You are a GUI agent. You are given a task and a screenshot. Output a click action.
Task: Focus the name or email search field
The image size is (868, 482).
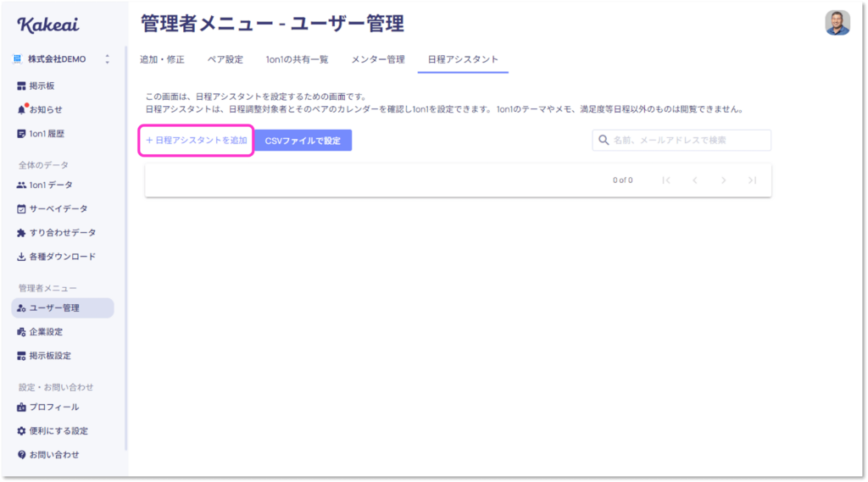click(682, 140)
